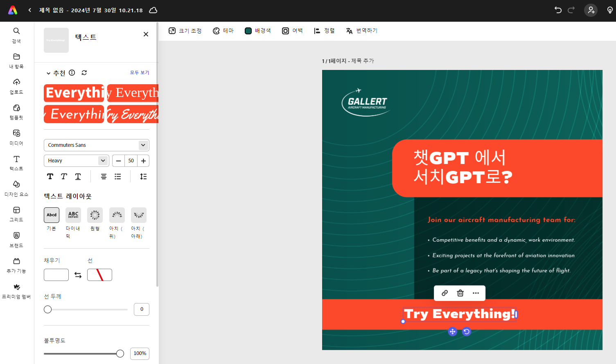
Task: Select the 기본 text layout
Action: [52, 215]
